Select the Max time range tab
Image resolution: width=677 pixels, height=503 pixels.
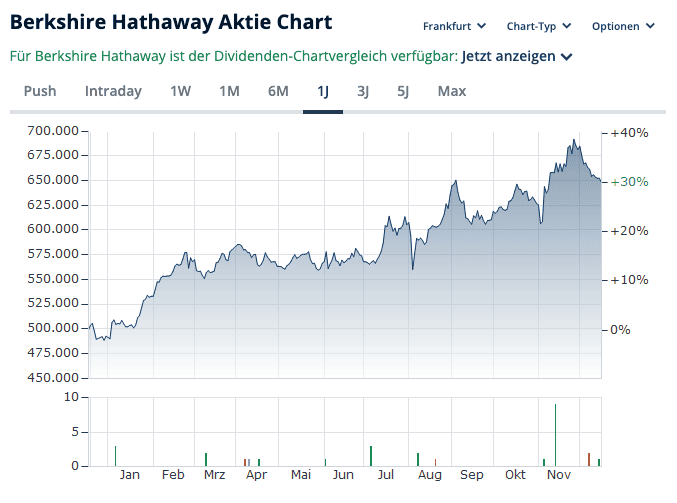point(452,91)
